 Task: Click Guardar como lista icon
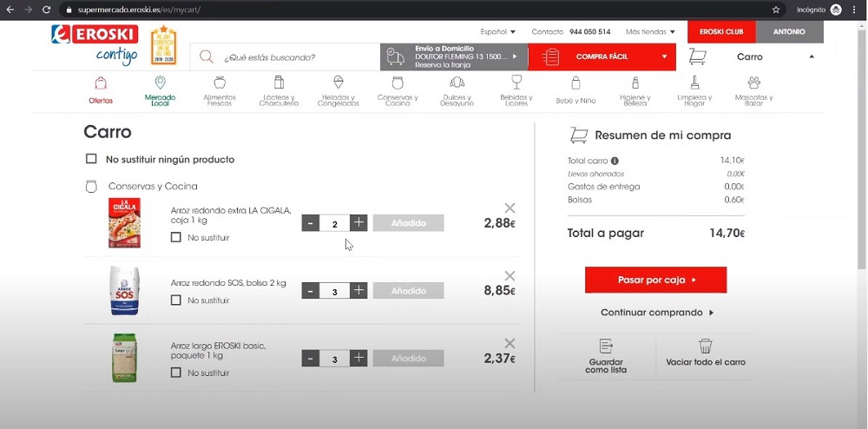pyautogui.click(x=606, y=346)
